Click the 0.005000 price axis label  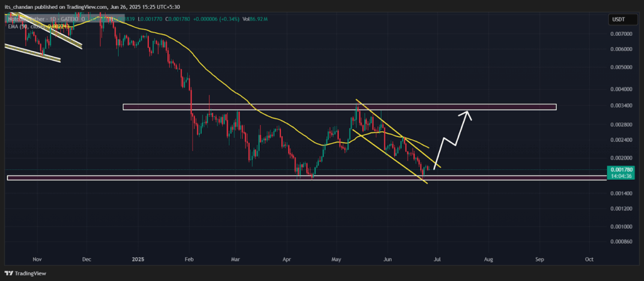point(621,67)
